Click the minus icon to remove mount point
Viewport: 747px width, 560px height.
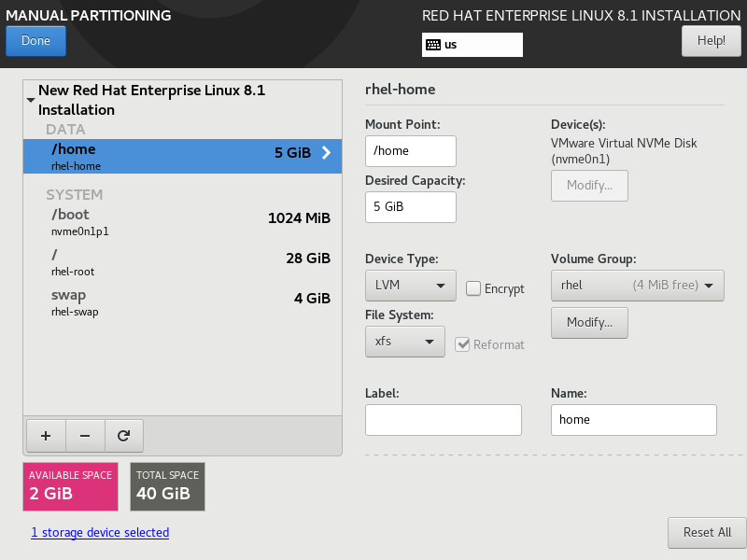point(85,436)
